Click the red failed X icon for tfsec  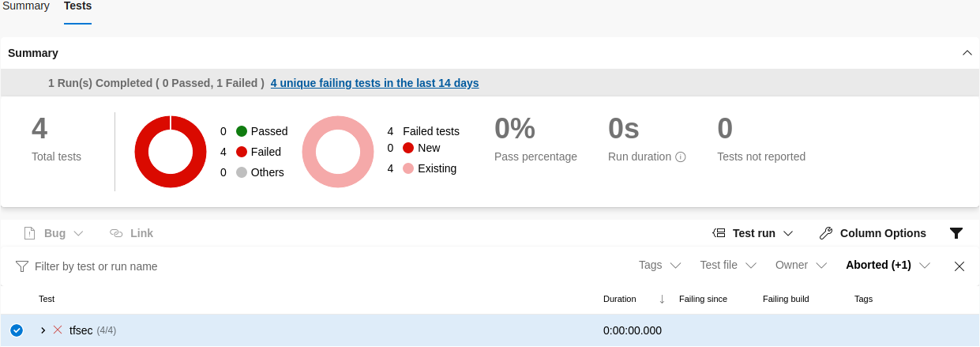(58, 330)
